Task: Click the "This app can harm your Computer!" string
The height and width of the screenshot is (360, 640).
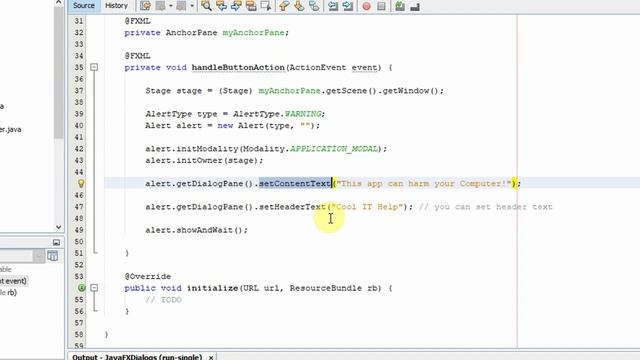Action: (424, 184)
